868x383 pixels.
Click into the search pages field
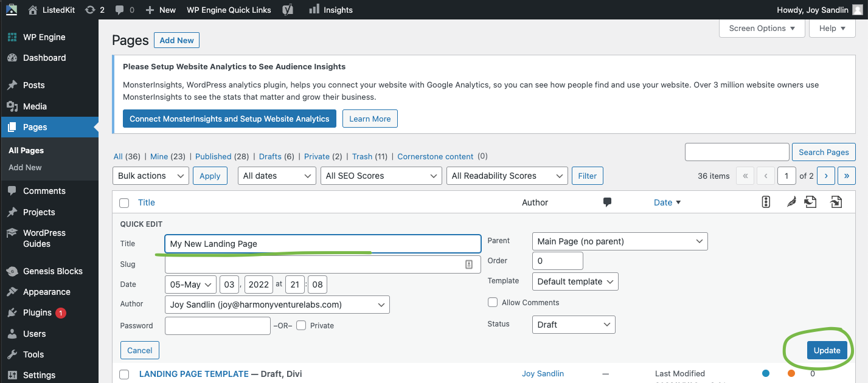coord(737,152)
